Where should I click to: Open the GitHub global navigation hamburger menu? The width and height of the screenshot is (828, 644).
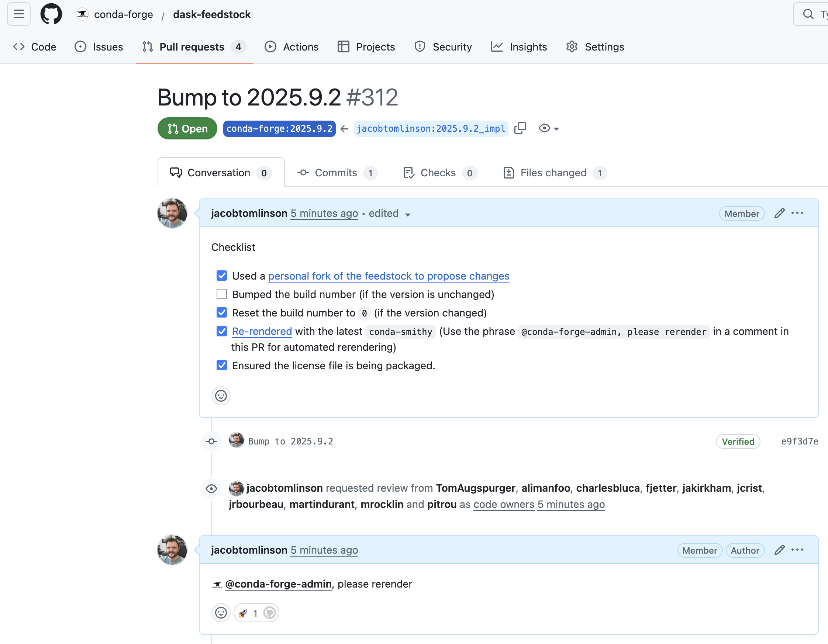(18, 14)
